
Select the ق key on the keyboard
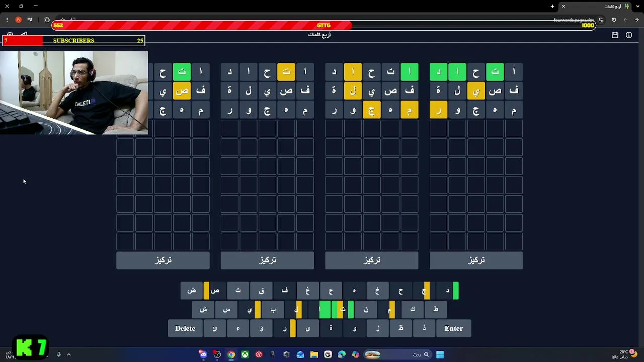[x=261, y=291]
